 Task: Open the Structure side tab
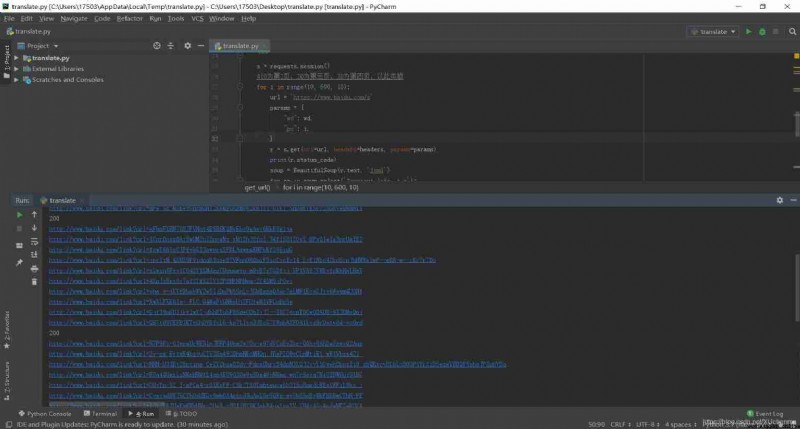tap(7, 381)
